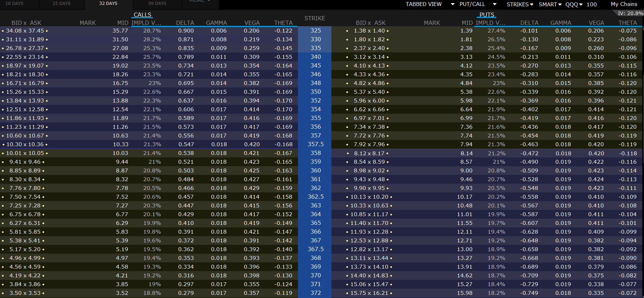Switch to the 18 DAYS expiration tab
The image size is (644, 298).
(x=14, y=3)
